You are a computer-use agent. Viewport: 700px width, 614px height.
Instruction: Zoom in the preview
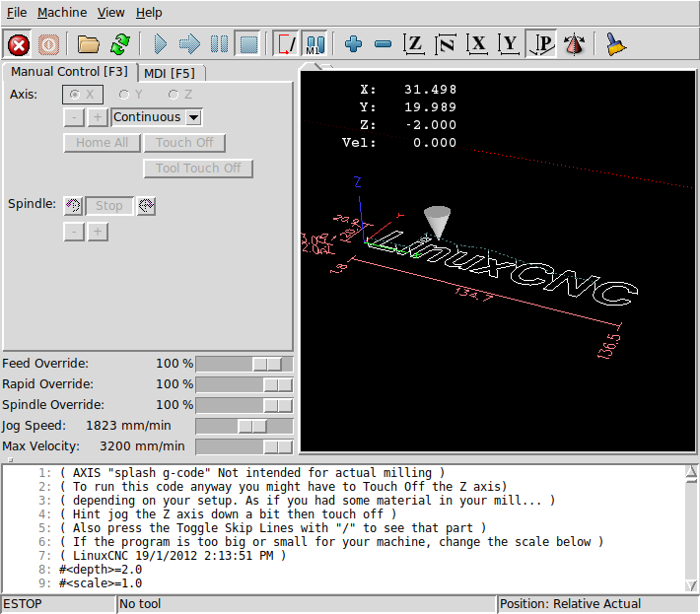(x=353, y=44)
